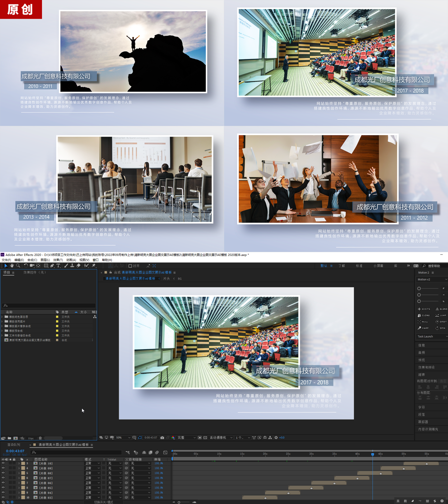Click the Motion v2 WARP button
This screenshot has height=504, width=448.
423,328
